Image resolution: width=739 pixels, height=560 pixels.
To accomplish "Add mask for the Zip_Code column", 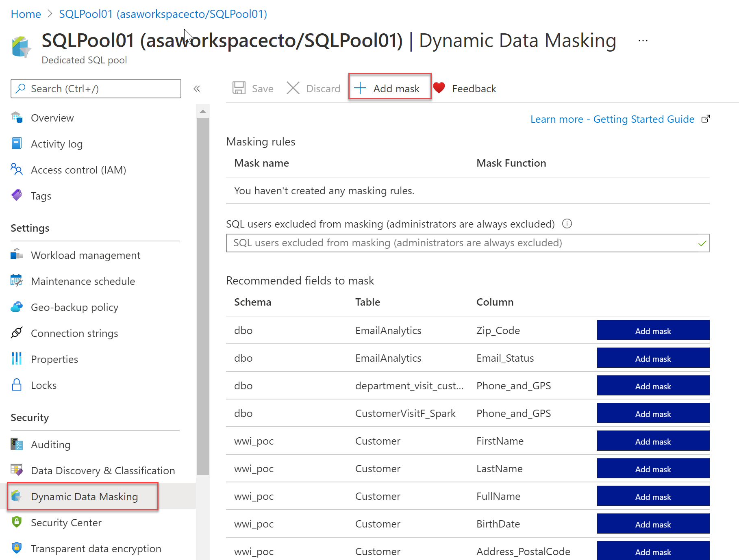I will (652, 330).
